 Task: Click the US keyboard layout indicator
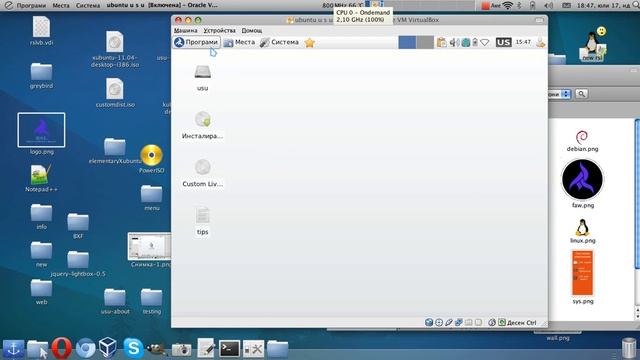[x=503, y=42]
